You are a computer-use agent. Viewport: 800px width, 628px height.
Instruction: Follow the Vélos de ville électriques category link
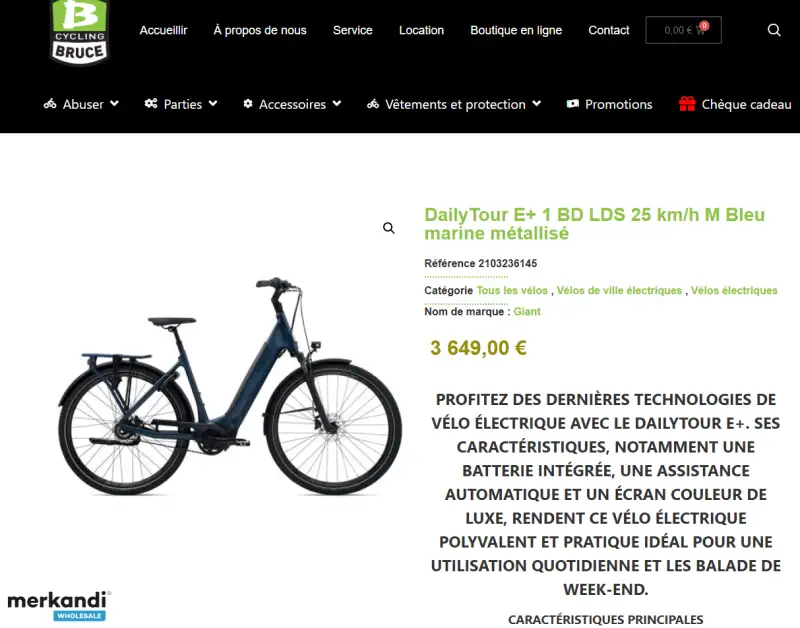(x=619, y=290)
